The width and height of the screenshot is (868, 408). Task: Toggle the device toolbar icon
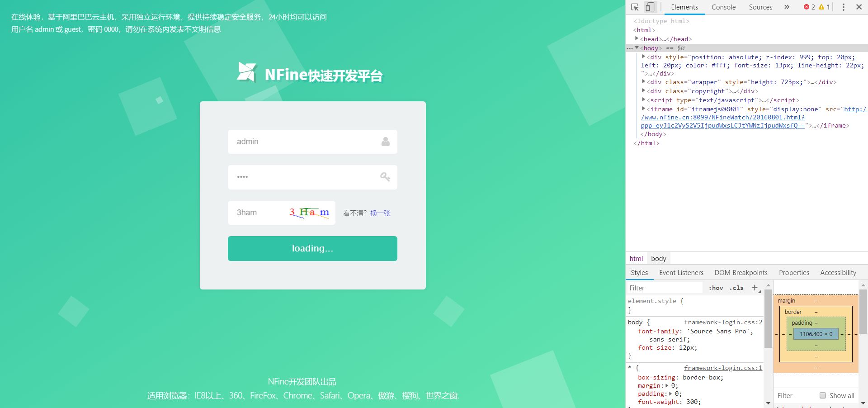pos(650,7)
